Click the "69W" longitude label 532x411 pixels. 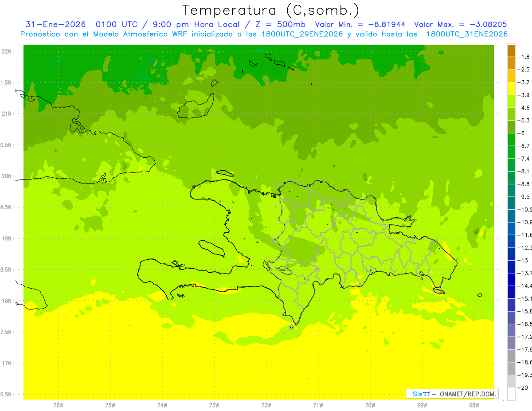tap(422, 405)
